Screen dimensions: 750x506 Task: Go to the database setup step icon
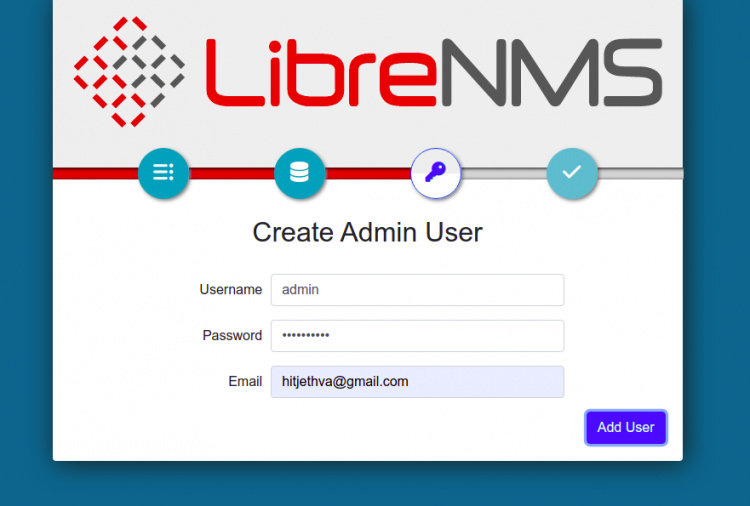click(x=299, y=172)
